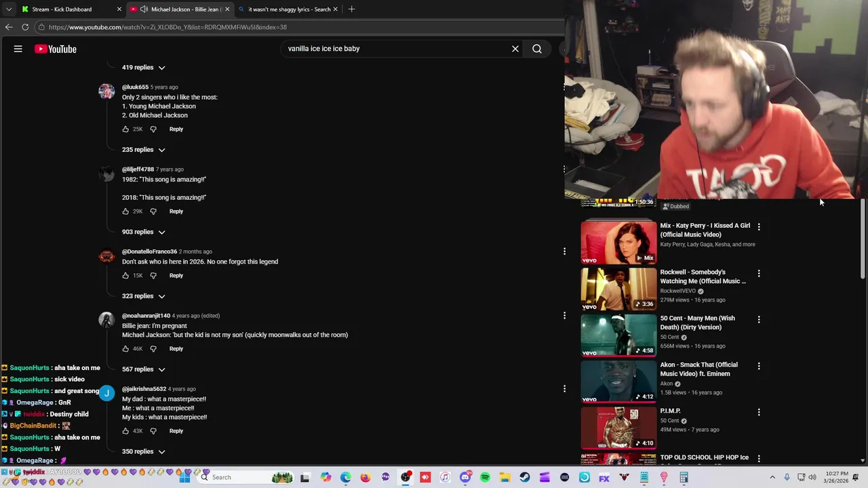The width and height of the screenshot is (868, 488).
Task: Open more options for P.I.M.P. video
Action: click(759, 412)
